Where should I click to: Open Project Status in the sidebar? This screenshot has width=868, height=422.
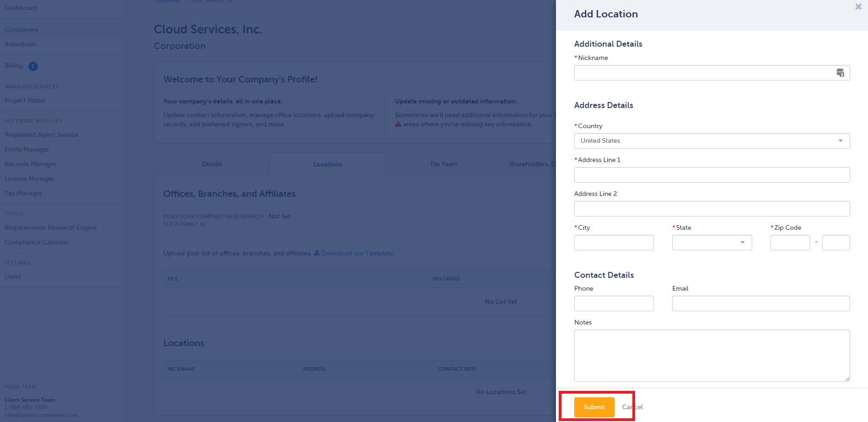pyautogui.click(x=25, y=100)
